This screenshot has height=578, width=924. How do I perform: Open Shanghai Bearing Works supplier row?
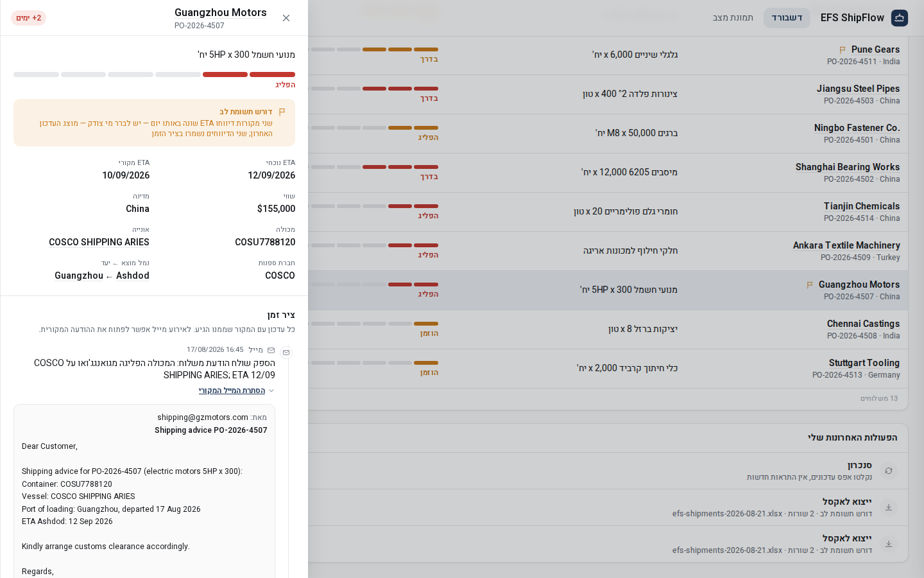848,167
